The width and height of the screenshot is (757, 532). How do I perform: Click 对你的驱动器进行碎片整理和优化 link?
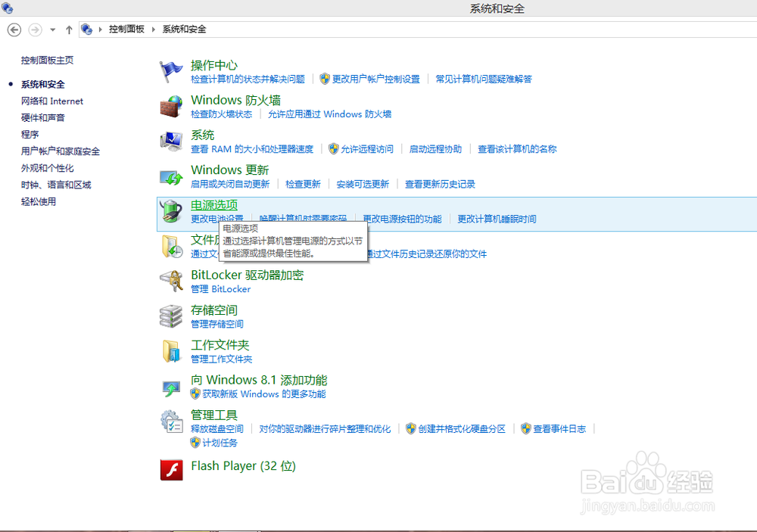(x=325, y=429)
